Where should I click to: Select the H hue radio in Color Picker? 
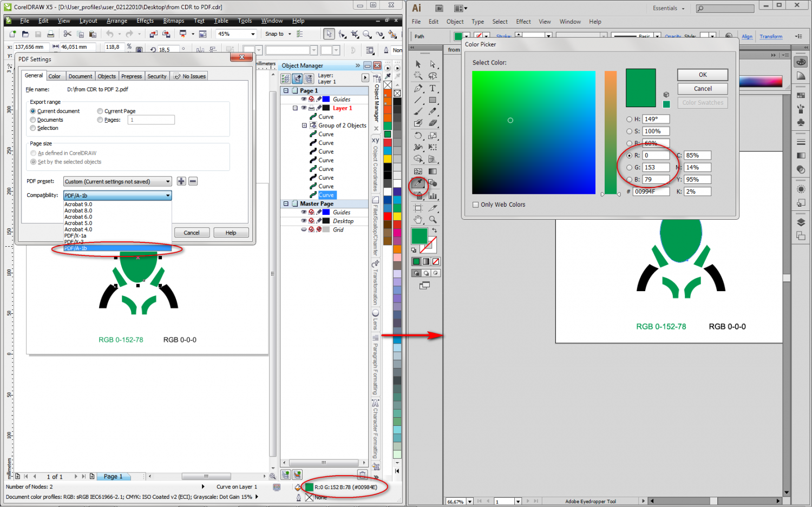pos(629,119)
